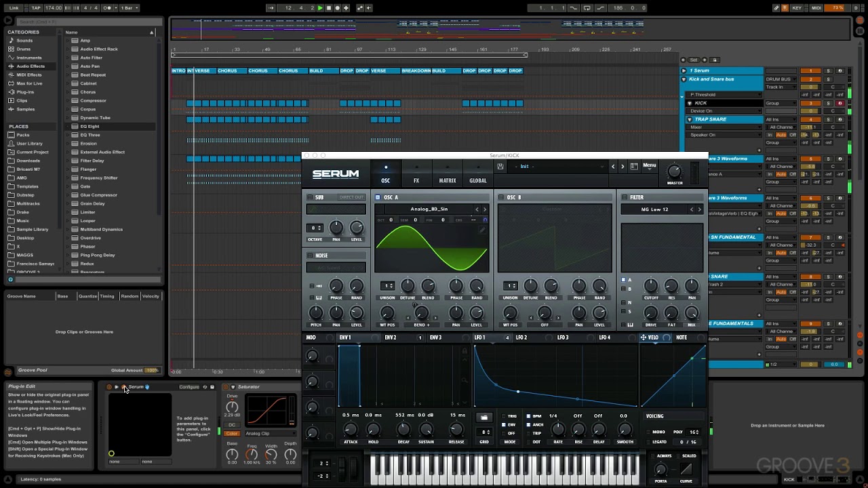Enable the FILTER checkbox in Serum
The height and width of the screenshot is (488, 868).
pyautogui.click(x=625, y=197)
